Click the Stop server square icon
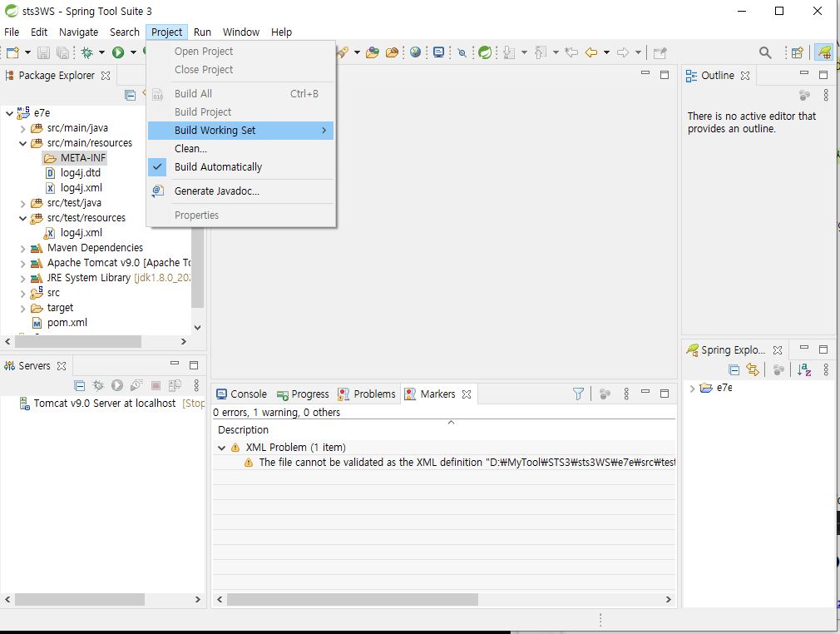The image size is (840, 634). coord(156,385)
